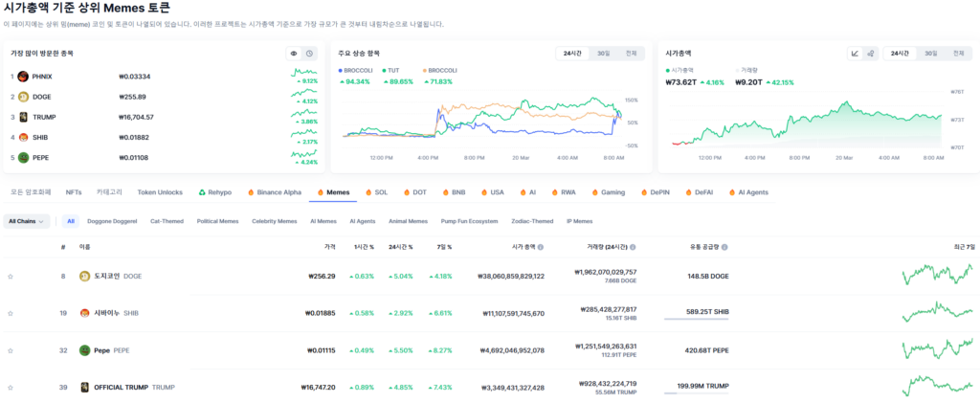Click the DOGE coin logo in most-visited list
The height and width of the screenshot is (403, 980).
(x=23, y=97)
